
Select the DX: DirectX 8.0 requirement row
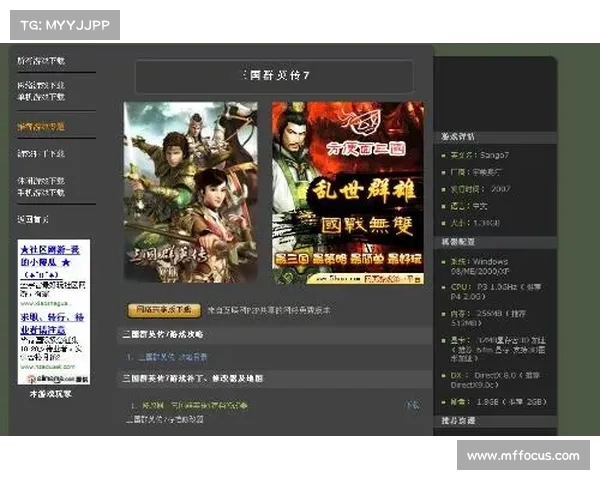pos(495,380)
